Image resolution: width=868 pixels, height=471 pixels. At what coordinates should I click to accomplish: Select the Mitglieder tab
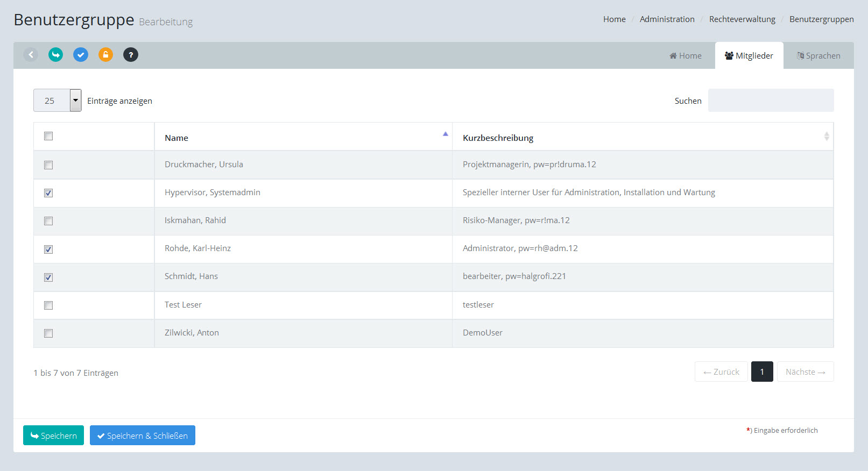click(749, 56)
